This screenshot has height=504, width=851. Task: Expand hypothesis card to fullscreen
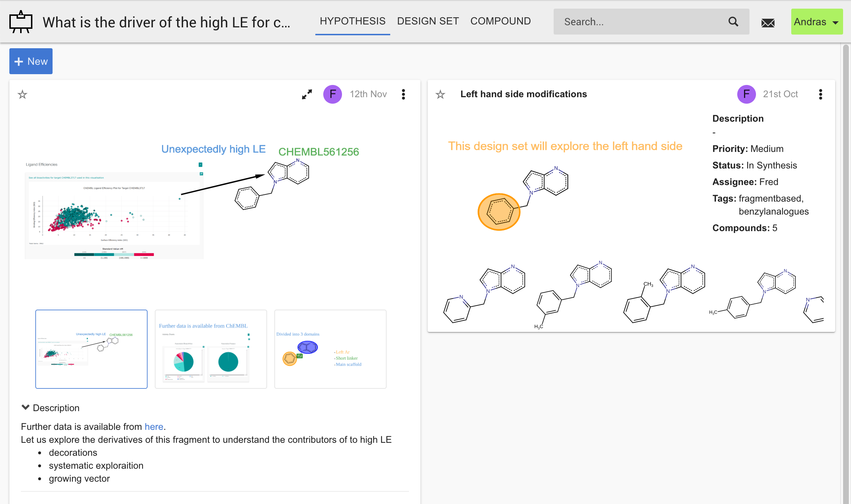307,94
